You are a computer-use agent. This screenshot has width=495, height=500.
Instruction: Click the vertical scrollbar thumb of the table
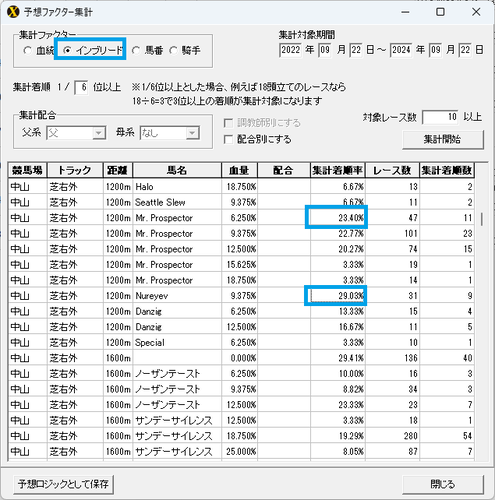click(482, 219)
